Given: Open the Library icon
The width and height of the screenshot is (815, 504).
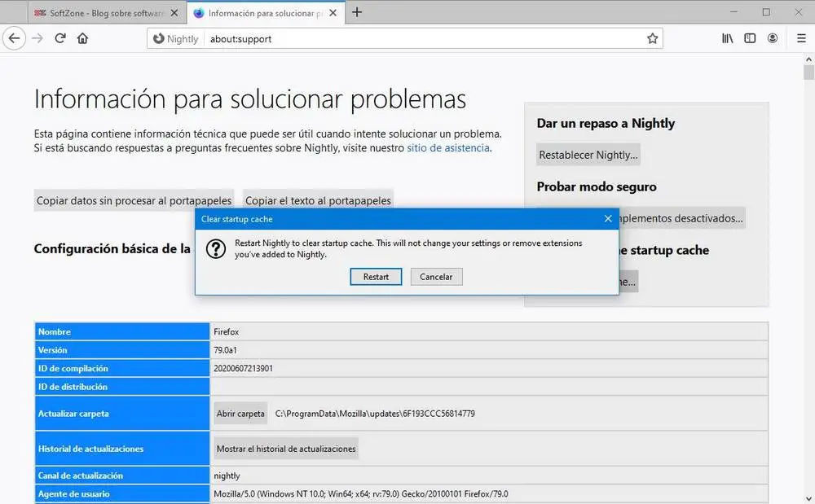Looking at the screenshot, I should pyautogui.click(x=727, y=38).
